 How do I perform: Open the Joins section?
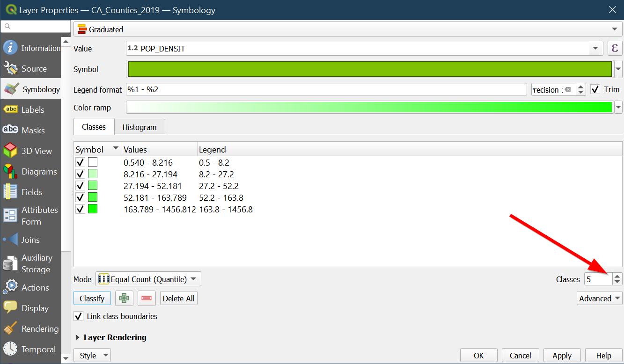tap(30, 240)
